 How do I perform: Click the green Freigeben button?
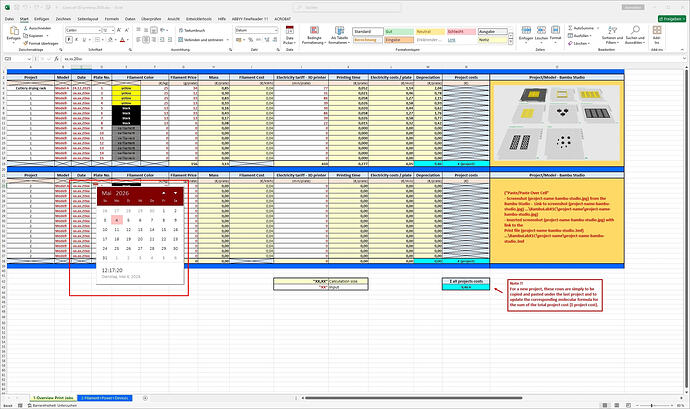tap(672, 19)
